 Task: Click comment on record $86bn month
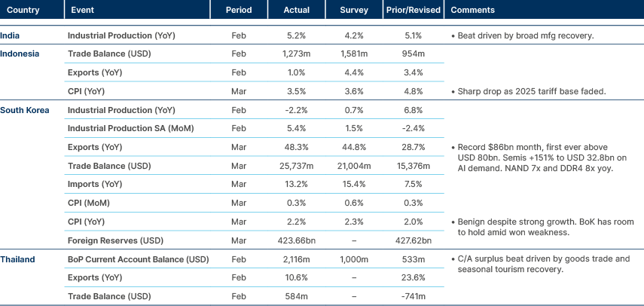542,158
